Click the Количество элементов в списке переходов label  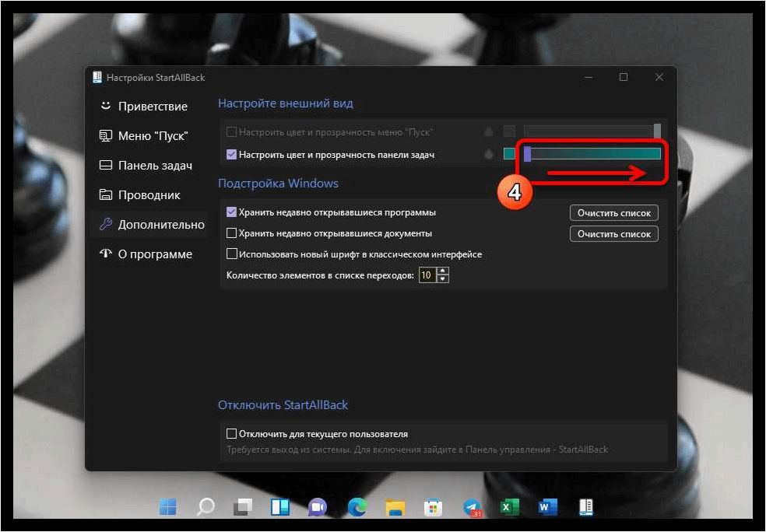click(320, 275)
